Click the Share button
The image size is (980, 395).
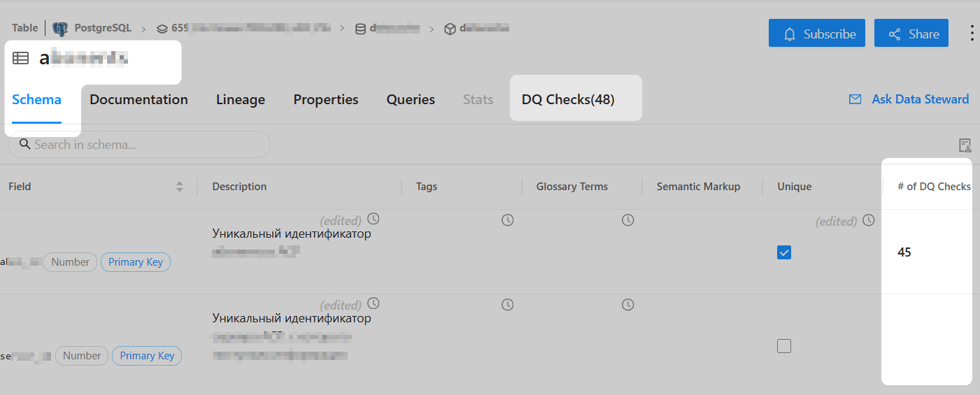point(911,34)
